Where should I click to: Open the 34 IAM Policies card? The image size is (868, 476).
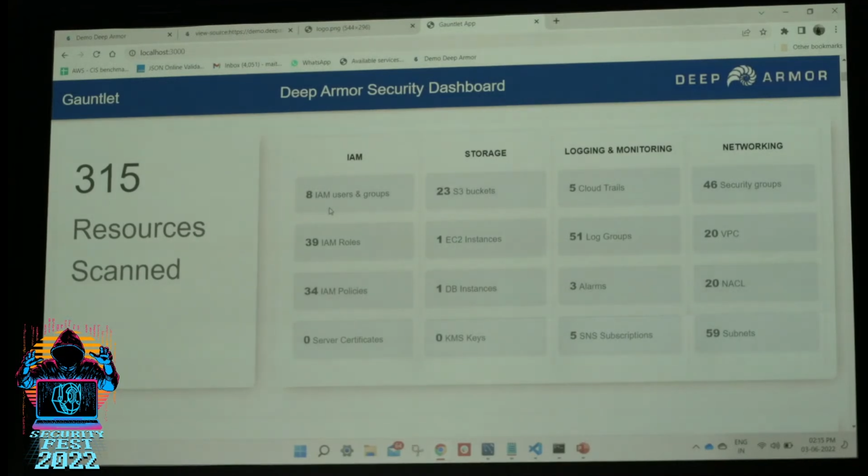[x=354, y=290]
